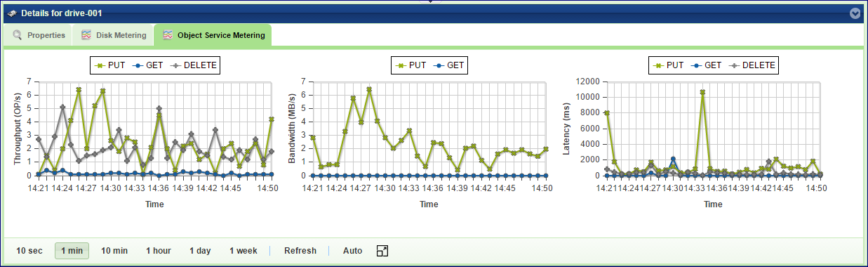Switch to the Disk Metering tab
This screenshot has width=868, height=267.
tap(113, 35)
